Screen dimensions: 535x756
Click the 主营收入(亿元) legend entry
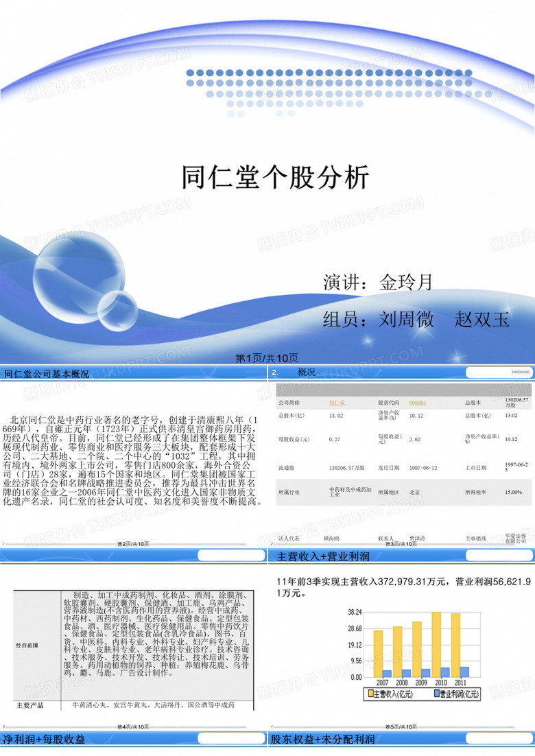click(391, 694)
